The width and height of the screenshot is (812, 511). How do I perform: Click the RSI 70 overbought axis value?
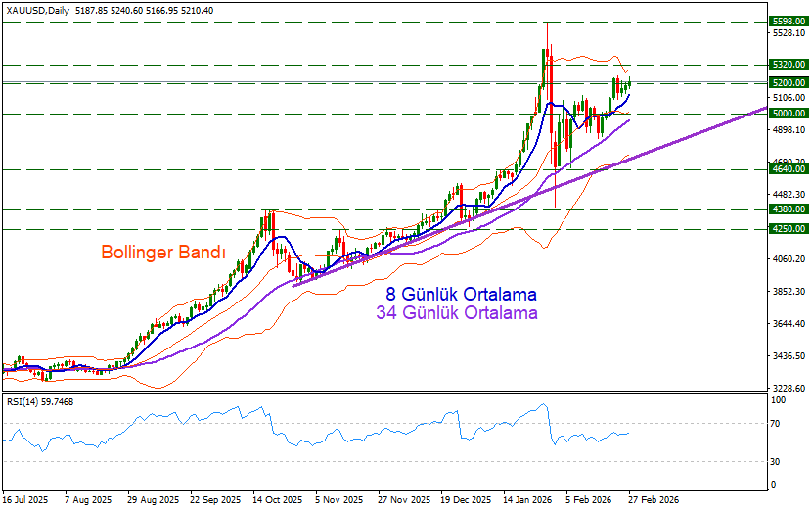click(777, 423)
